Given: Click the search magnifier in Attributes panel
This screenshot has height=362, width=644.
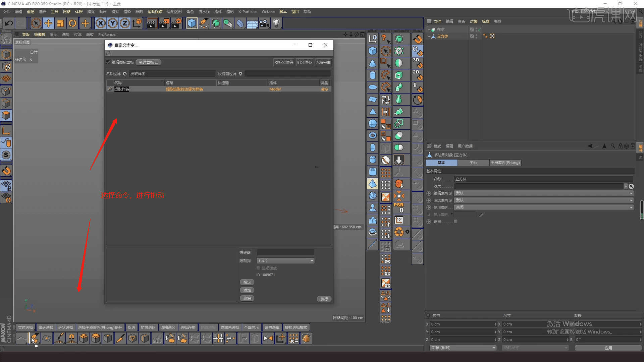Looking at the screenshot, I should tap(613, 146).
